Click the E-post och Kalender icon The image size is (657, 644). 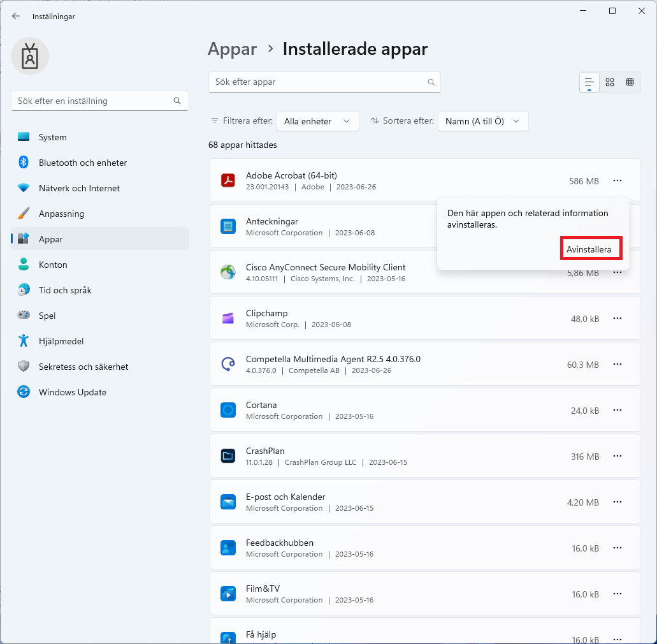tap(228, 502)
